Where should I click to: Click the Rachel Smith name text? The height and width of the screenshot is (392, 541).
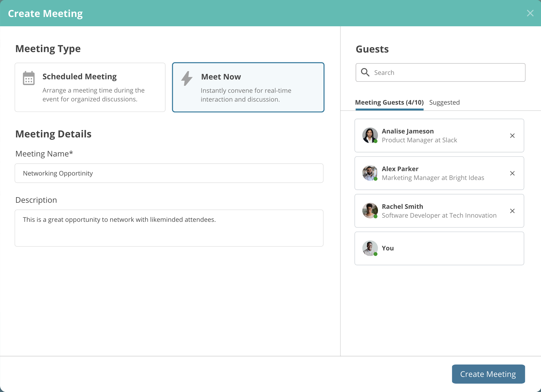pos(402,206)
